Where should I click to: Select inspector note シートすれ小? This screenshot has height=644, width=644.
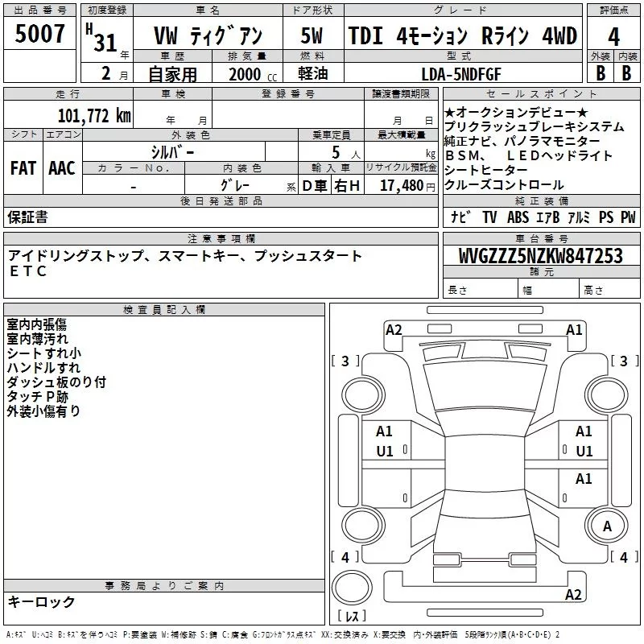[43, 353]
